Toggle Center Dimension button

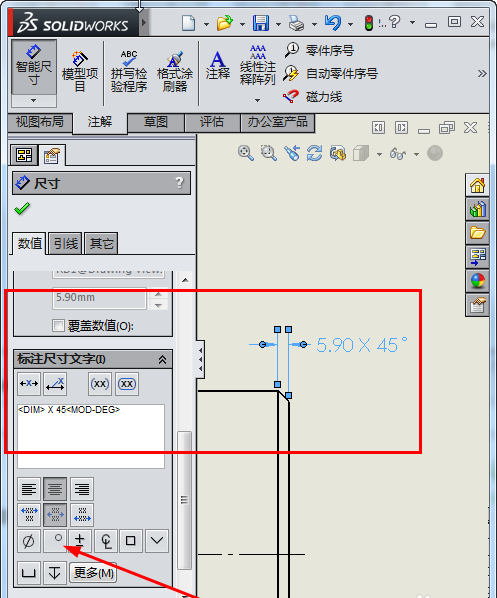29,383
